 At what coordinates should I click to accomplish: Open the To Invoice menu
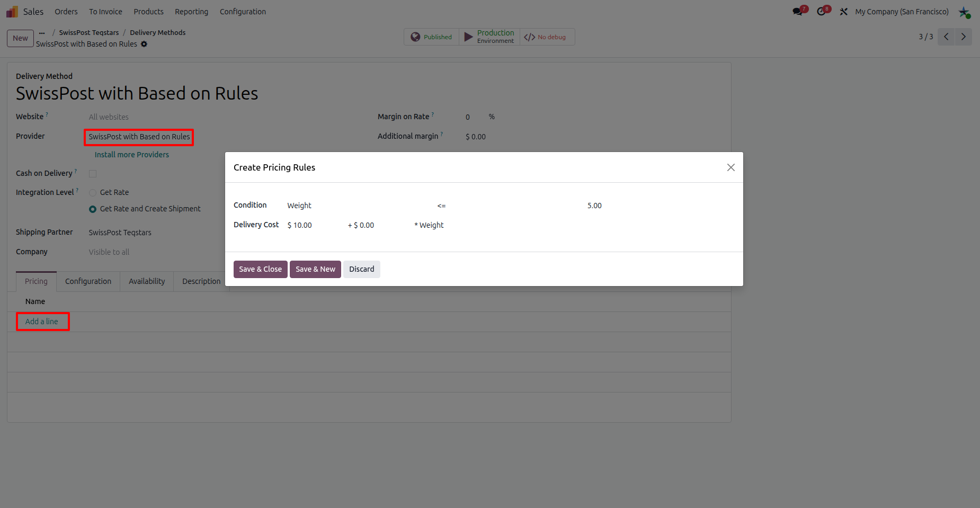tap(105, 12)
